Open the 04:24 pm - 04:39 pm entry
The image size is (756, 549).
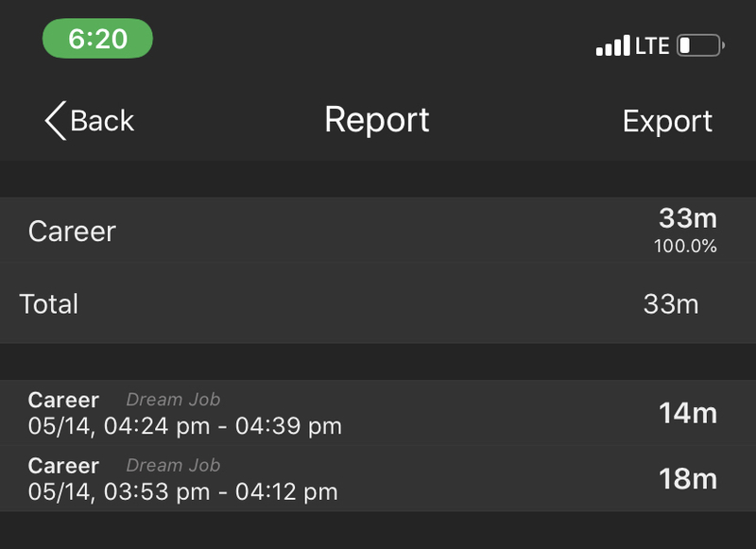click(378, 413)
